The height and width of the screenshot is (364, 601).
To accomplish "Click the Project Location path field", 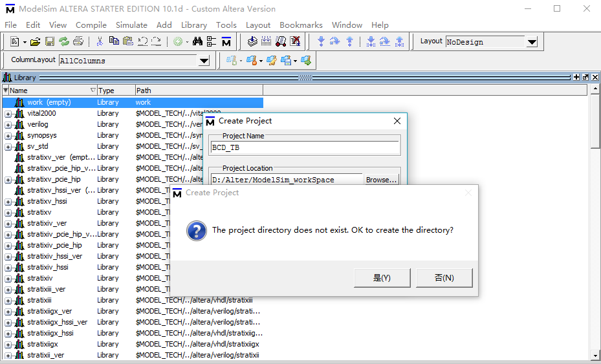I will pos(287,180).
